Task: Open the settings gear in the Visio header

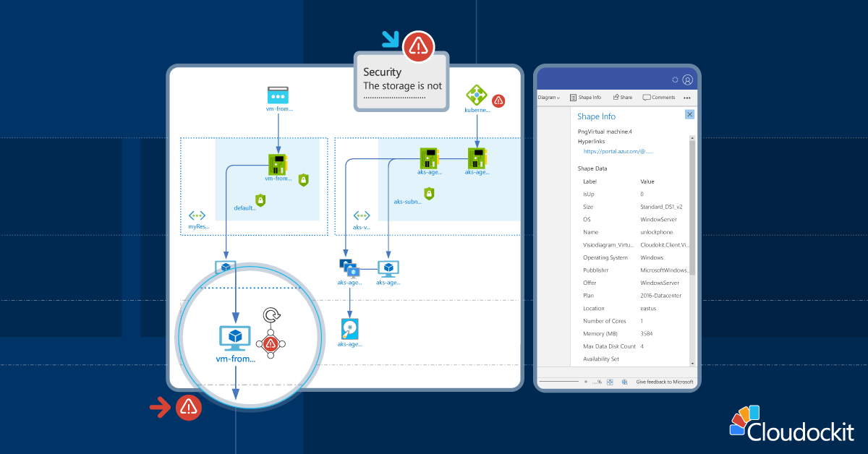Action: [675, 80]
